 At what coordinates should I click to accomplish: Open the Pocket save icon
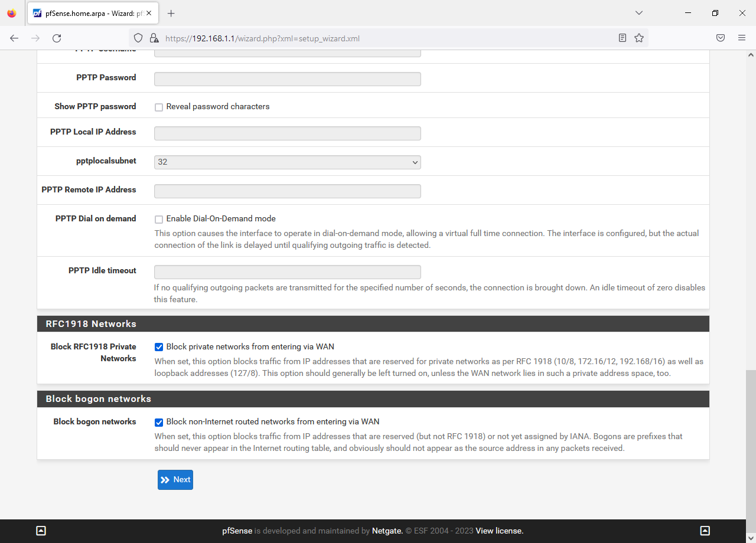tap(721, 38)
